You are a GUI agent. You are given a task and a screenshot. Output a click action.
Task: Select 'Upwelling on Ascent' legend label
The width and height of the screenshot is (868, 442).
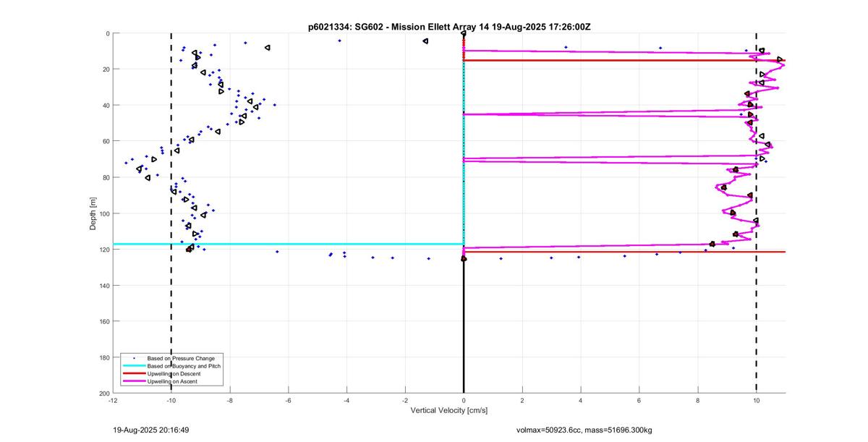tap(172, 381)
